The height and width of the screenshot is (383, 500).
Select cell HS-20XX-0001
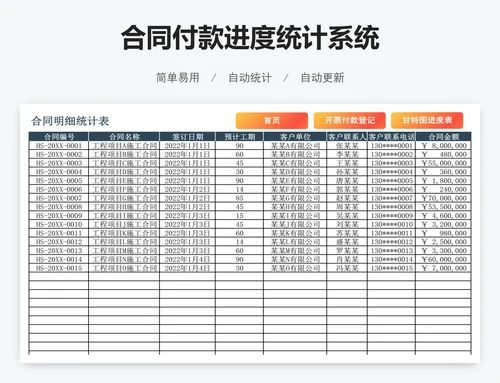click(x=59, y=146)
